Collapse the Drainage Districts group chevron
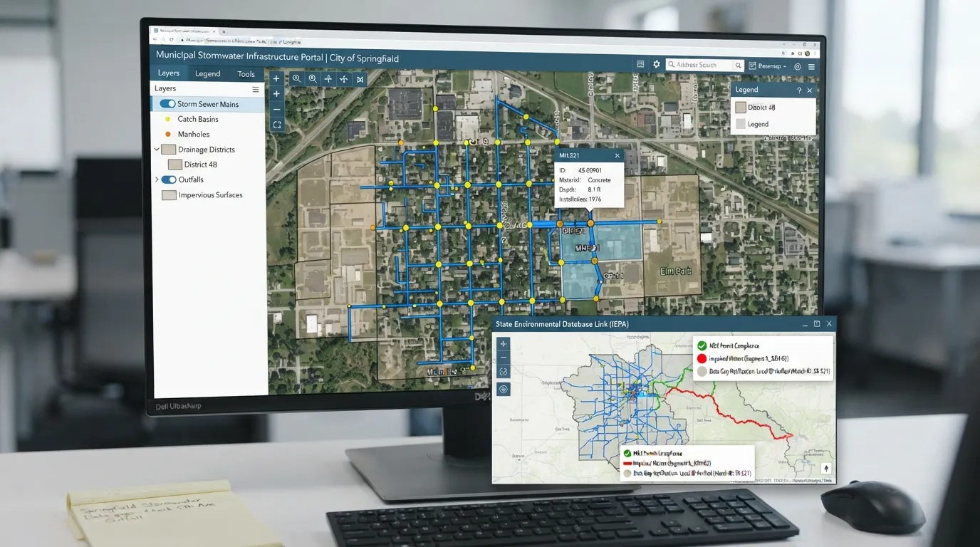Screen dimensions: 980x547 [157, 150]
